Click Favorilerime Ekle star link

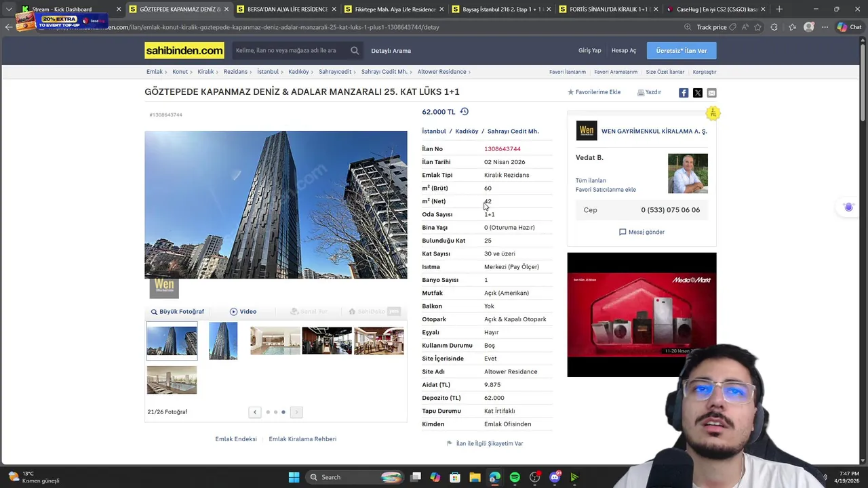(594, 92)
